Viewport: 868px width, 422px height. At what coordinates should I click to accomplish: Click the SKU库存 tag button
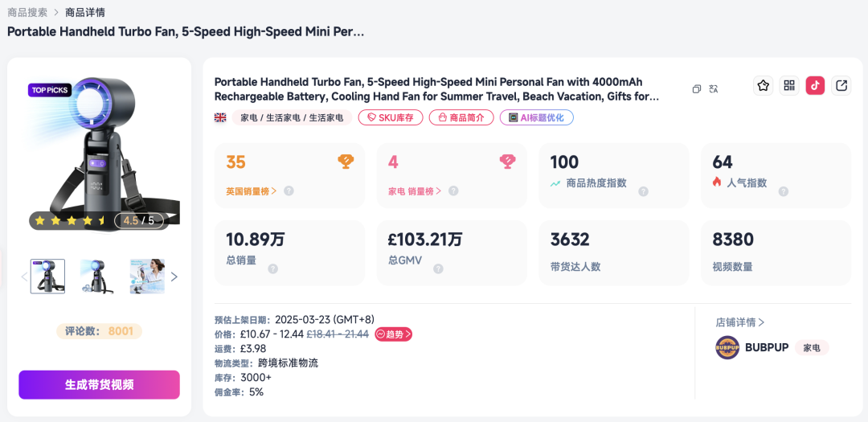(x=391, y=117)
